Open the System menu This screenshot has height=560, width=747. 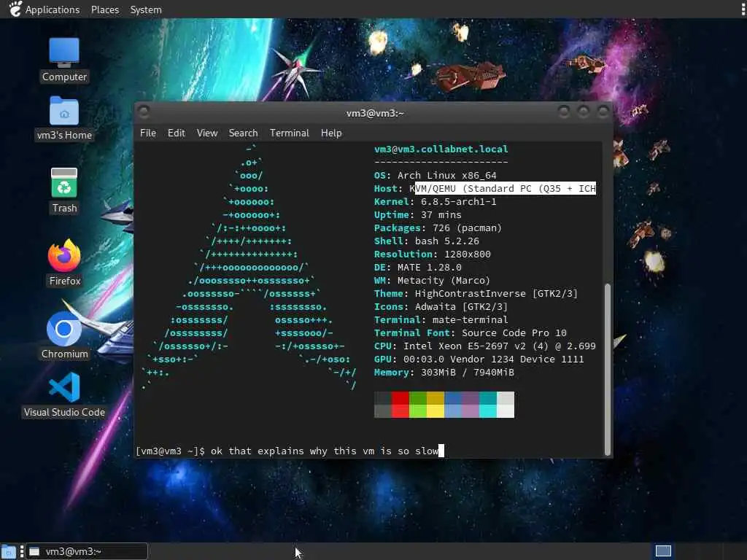click(146, 9)
